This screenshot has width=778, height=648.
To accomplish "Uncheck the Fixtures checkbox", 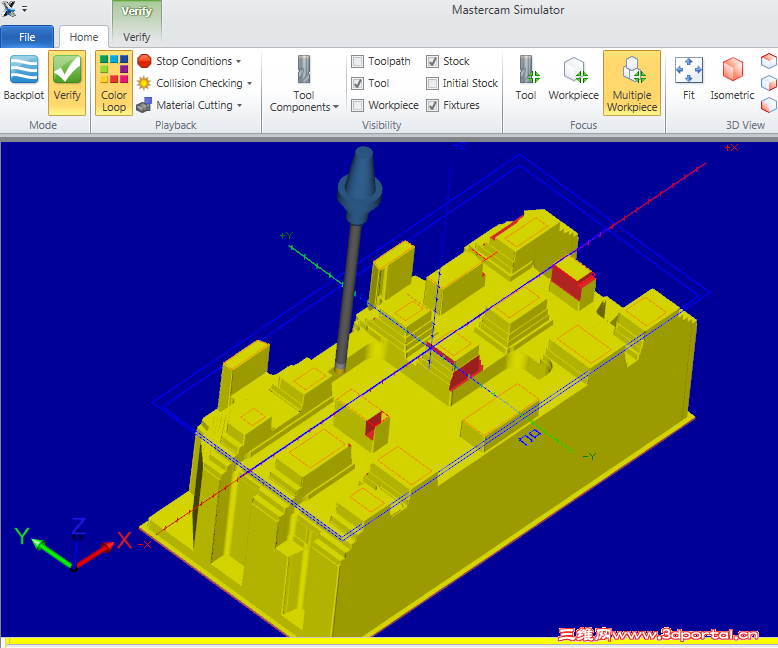I will point(432,105).
